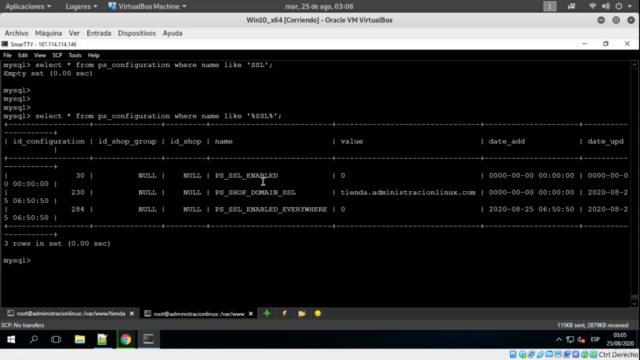
Task: Click PS_SSL_ENABLED in the results table
Action: tap(247, 176)
